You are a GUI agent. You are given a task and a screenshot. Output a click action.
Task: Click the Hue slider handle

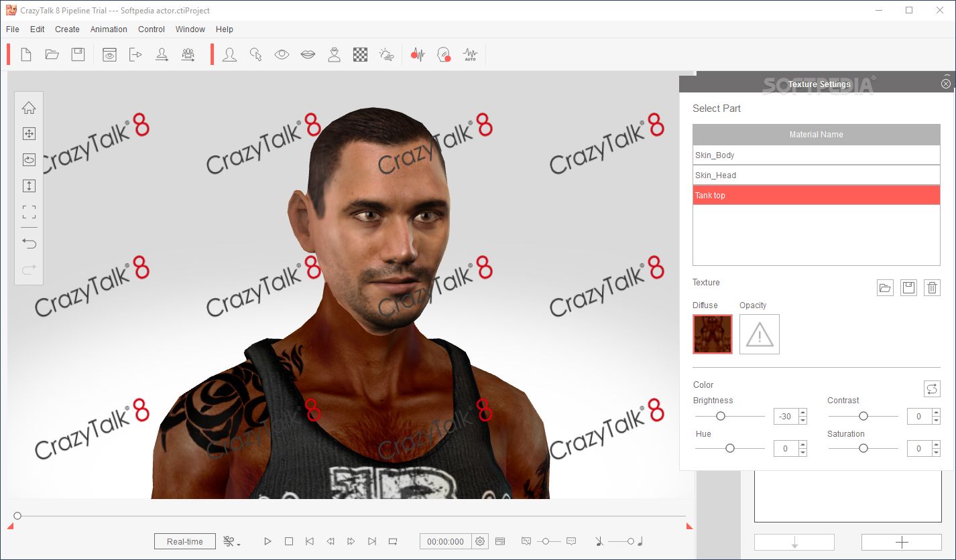click(x=730, y=448)
